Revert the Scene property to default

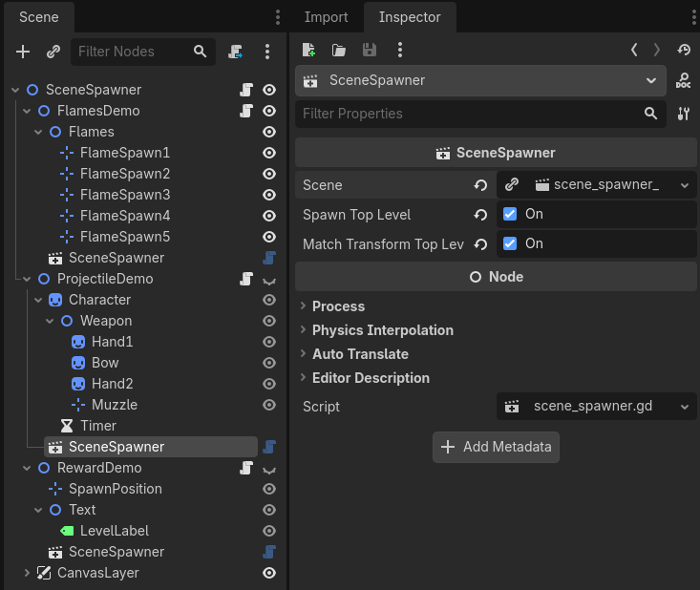[480, 185]
